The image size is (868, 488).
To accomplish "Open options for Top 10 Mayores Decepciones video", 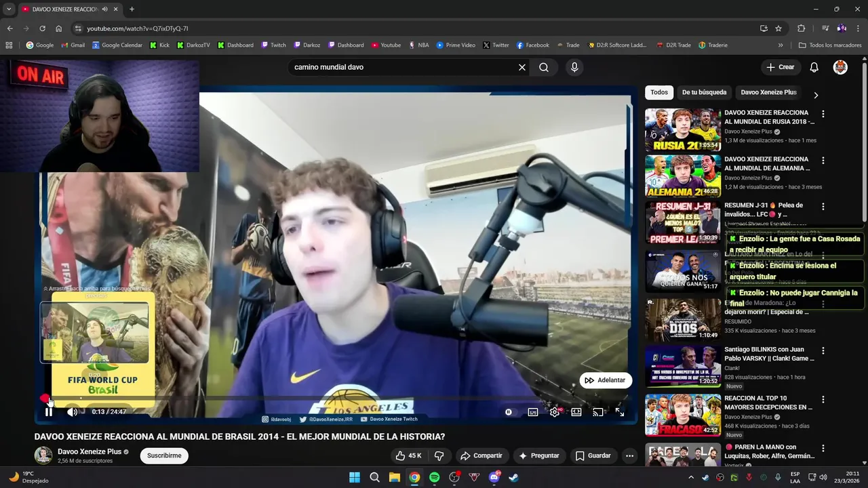I will click(823, 400).
